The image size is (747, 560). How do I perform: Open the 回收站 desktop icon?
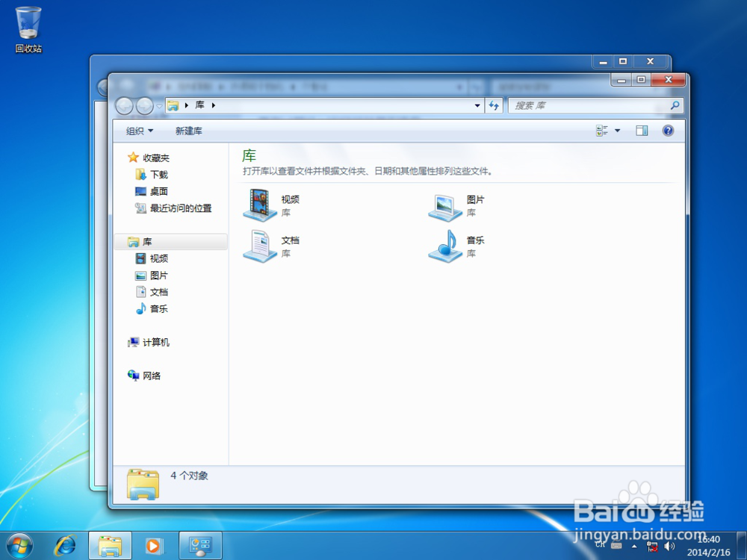(28, 30)
